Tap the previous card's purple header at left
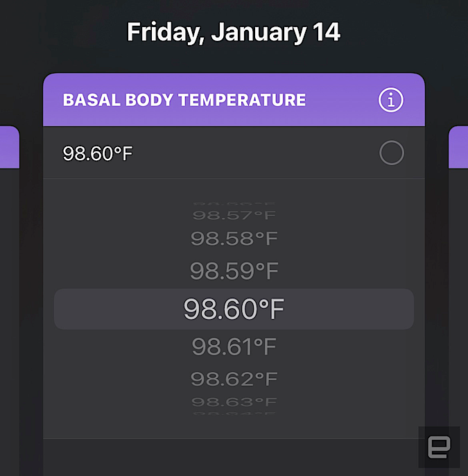 point(9,147)
